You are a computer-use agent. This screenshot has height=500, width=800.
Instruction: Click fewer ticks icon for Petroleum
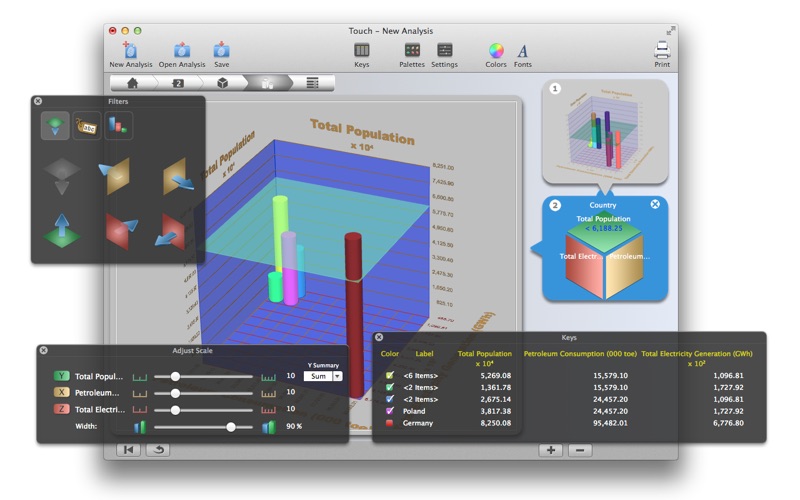[x=140, y=394]
